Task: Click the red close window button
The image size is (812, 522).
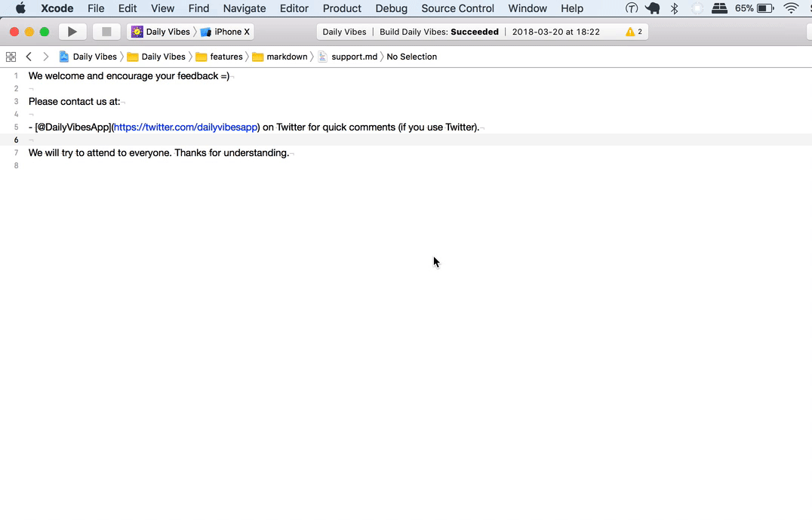Action: pos(14,32)
